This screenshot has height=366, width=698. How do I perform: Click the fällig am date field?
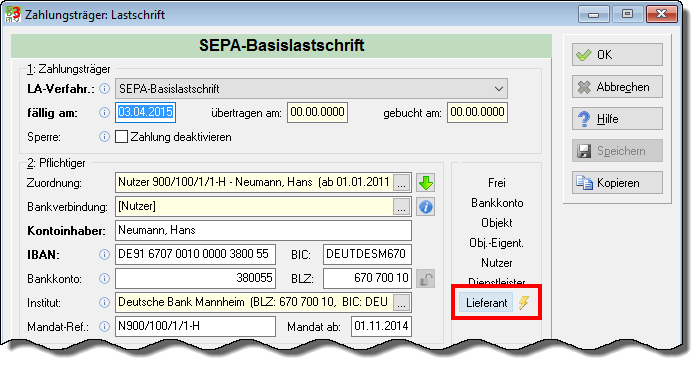146,112
